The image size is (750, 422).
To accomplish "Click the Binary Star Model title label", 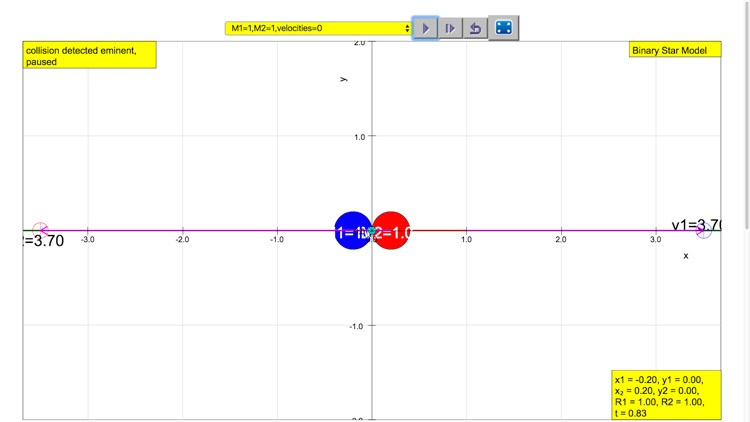I will [675, 50].
